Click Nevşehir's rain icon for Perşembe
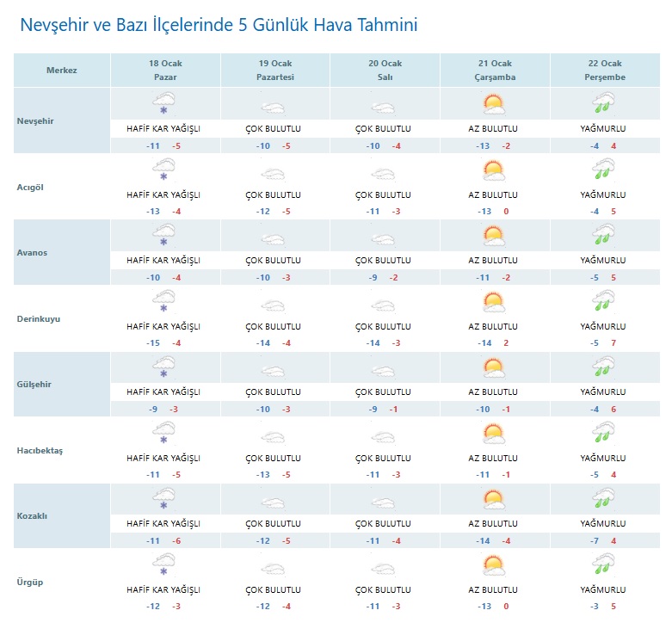The height and width of the screenshot is (635, 672). coord(602,105)
